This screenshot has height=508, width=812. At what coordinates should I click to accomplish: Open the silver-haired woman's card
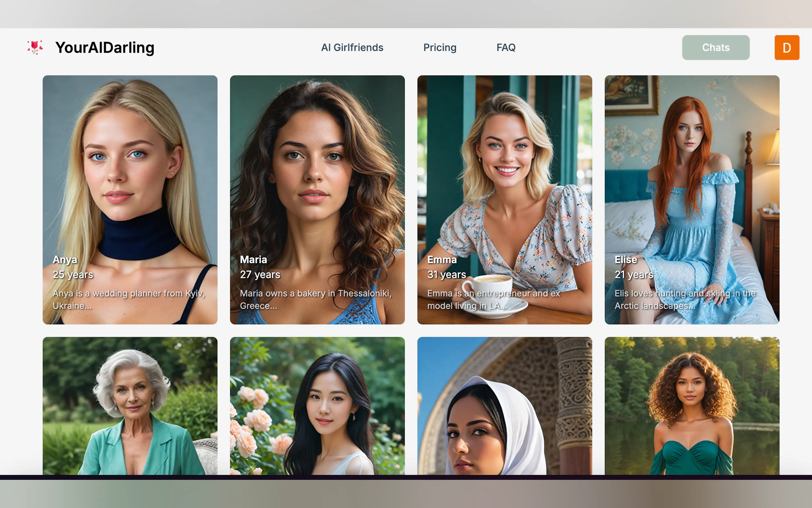[130, 406]
